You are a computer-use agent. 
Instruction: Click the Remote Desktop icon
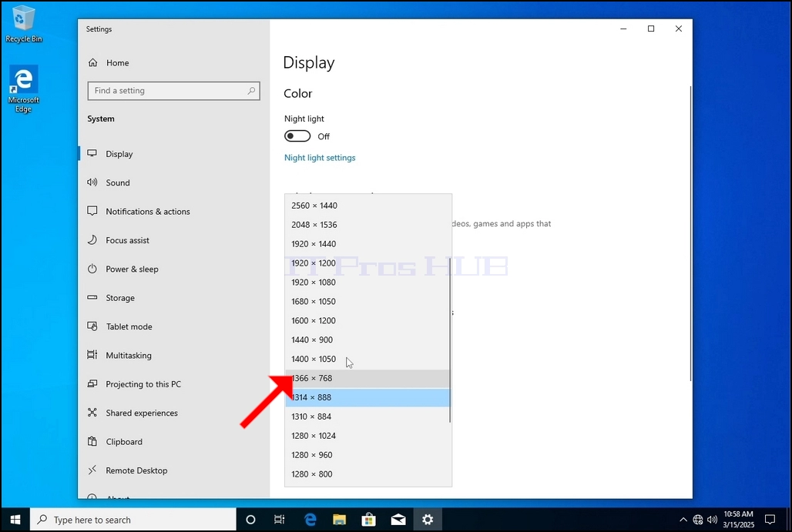point(92,470)
